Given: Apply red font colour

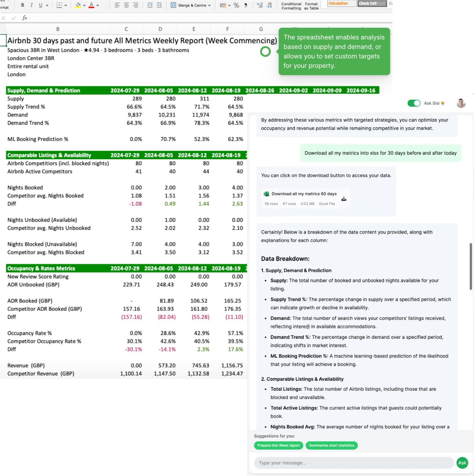Looking at the screenshot, I should (x=91, y=5).
